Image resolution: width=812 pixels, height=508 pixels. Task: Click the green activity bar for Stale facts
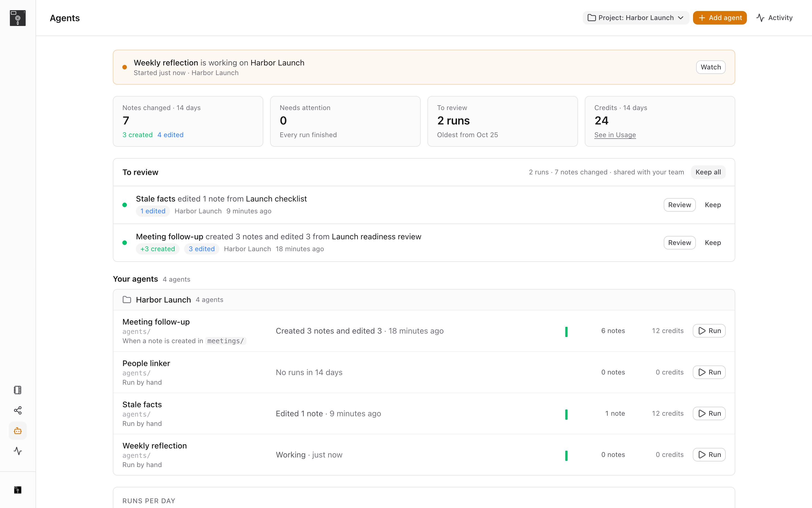566,415
